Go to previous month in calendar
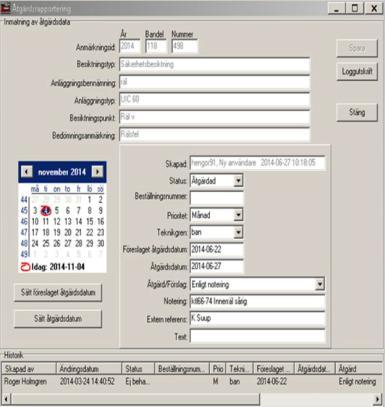This screenshot has width=385, height=407. tap(26, 172)
